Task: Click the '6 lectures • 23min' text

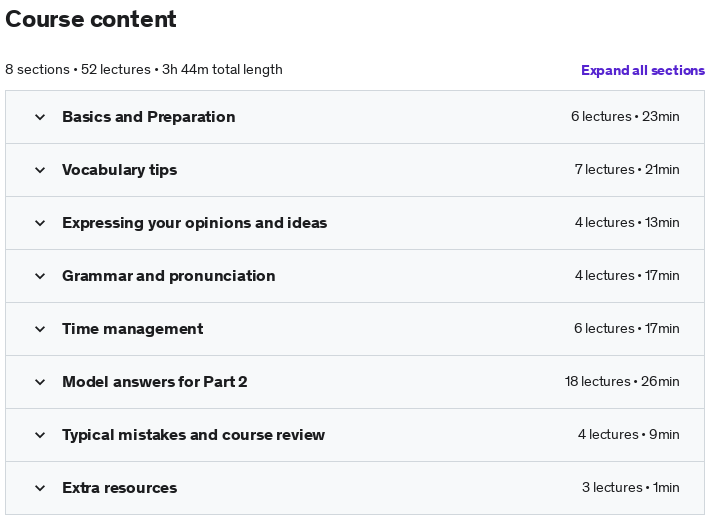Action: (625, 116)
